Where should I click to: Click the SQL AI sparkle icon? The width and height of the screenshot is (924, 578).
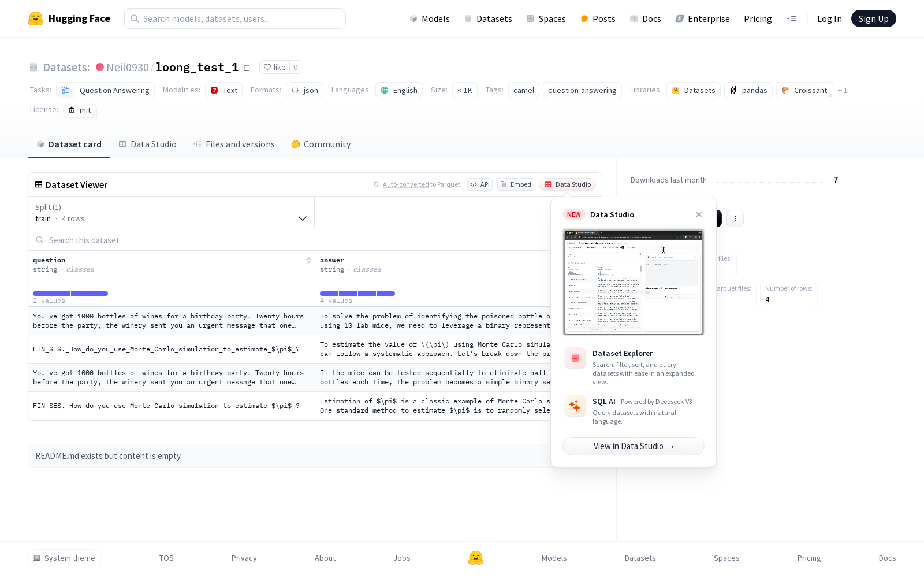[575, 406]
